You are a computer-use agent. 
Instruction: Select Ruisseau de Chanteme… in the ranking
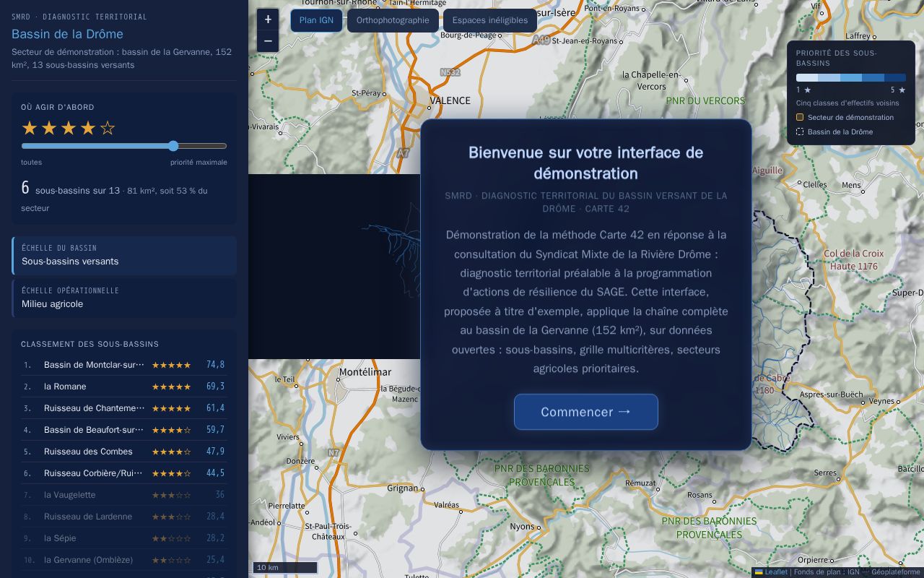pyautogui.click(x=124, y=408)
